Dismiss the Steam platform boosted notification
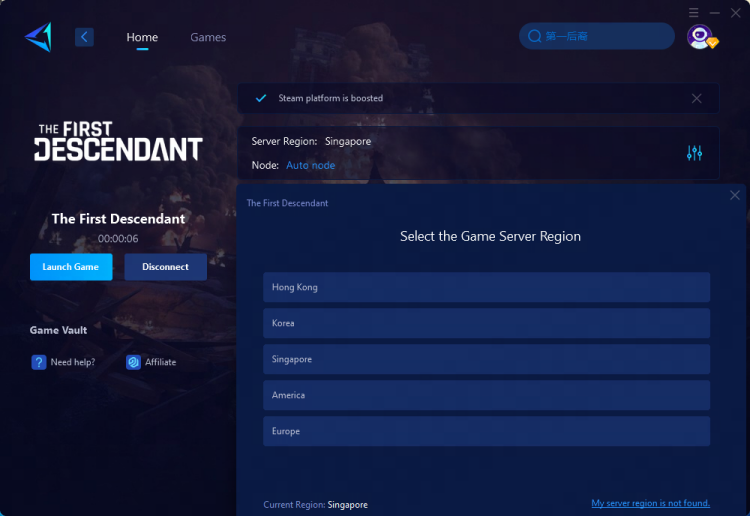Image resolution: width=750 pixels, height=516 pixels. 697,98
